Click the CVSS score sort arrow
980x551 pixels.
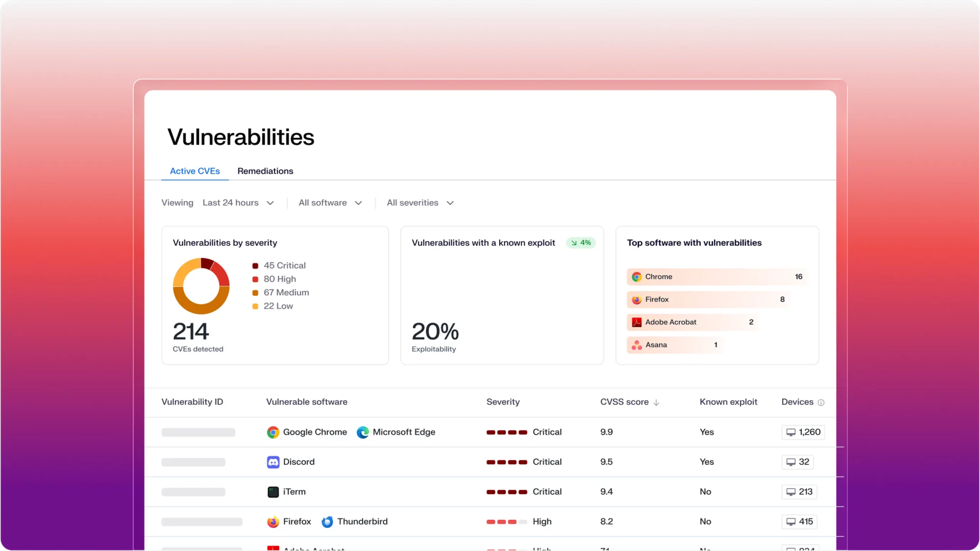click(x=656, y=403)
